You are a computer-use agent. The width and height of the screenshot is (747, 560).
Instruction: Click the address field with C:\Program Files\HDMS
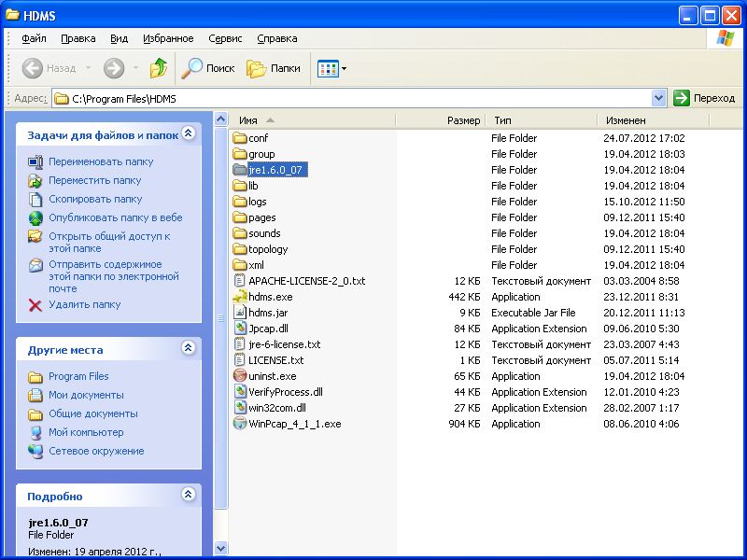(352, 99)
